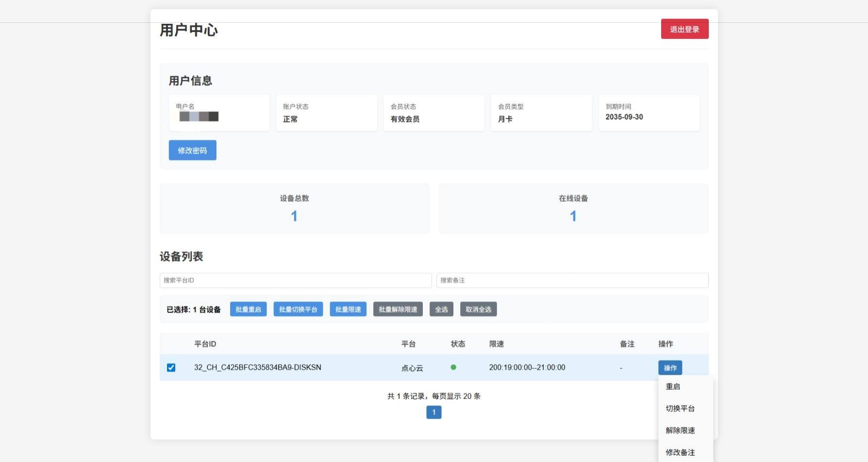Click the 修改密码 change password button

192,150
